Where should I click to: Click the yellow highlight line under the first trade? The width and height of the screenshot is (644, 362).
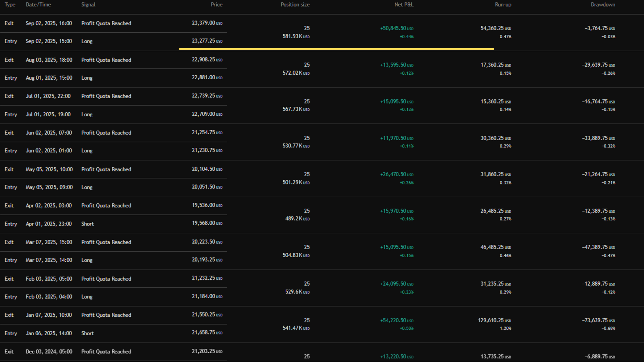point(336,49)
